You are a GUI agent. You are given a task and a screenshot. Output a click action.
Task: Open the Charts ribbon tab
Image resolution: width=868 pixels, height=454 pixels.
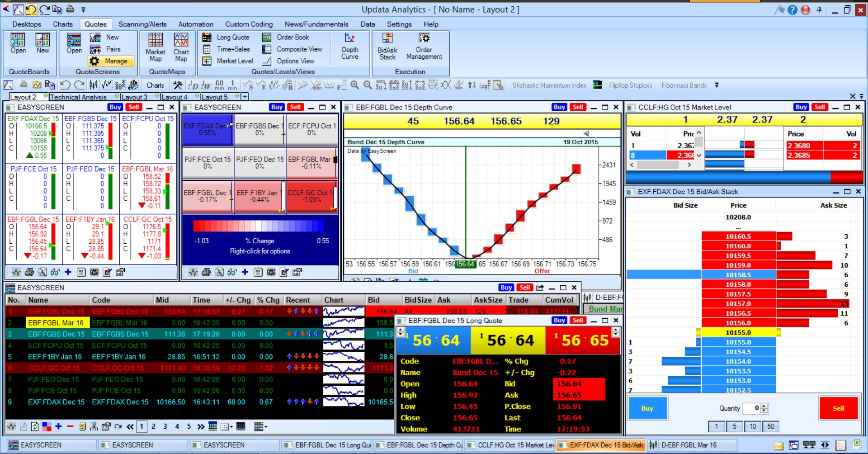(x=63, y=24)
